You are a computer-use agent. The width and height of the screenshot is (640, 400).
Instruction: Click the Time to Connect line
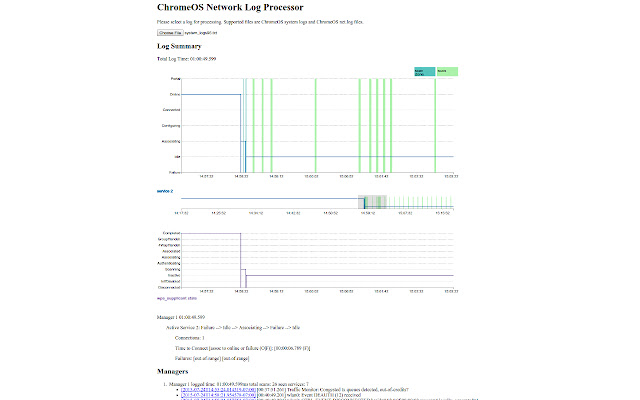coord(242,348)
